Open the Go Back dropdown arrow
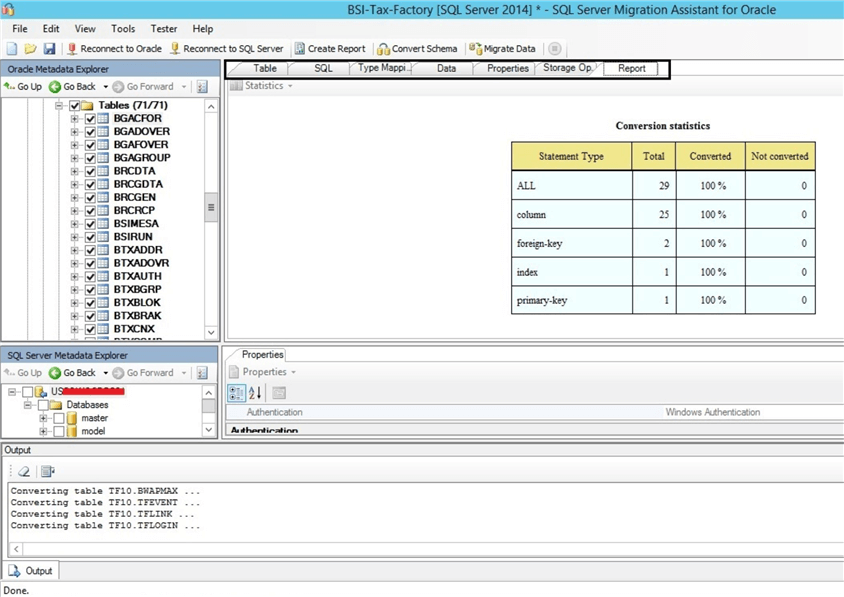844x597 pixels. (104, 86)
